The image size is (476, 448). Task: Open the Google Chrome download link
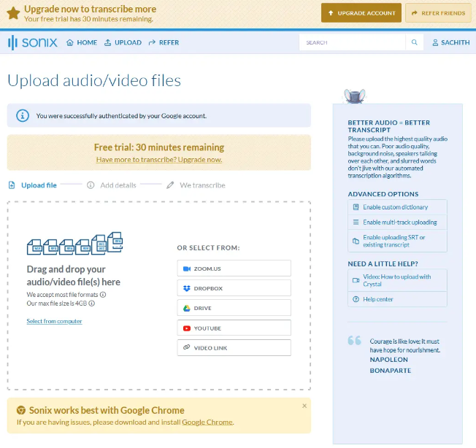tap(207, 422)
